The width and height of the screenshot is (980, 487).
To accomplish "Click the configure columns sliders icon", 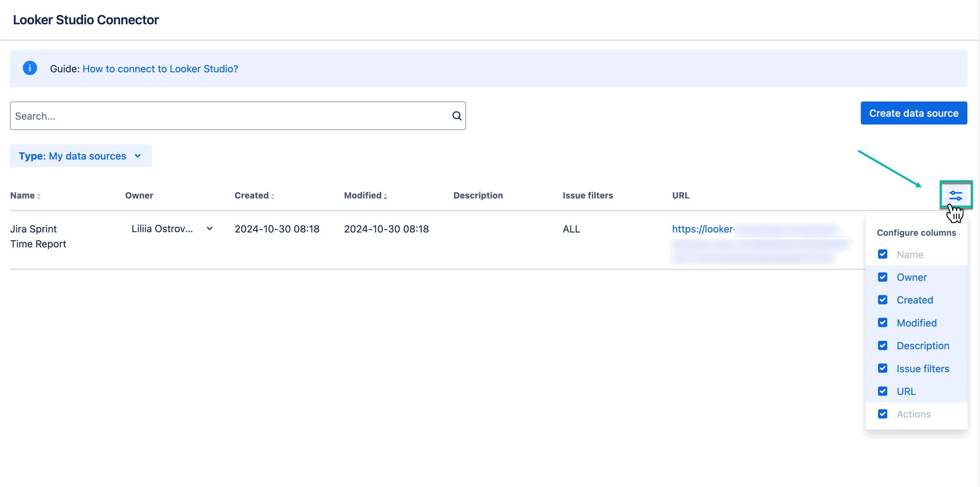I will 955,195.
